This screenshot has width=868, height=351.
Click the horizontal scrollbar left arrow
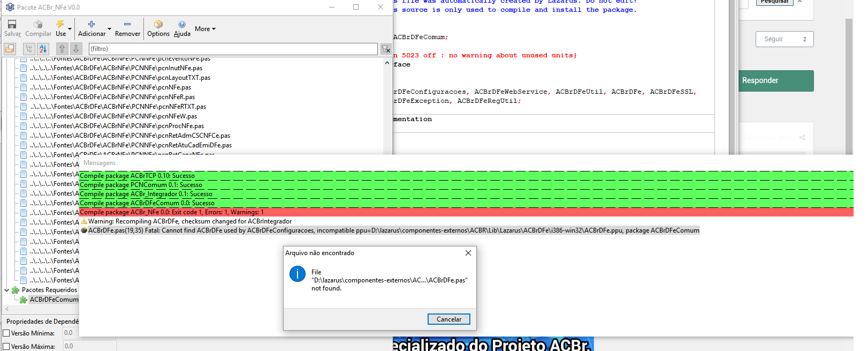point(7,309)
